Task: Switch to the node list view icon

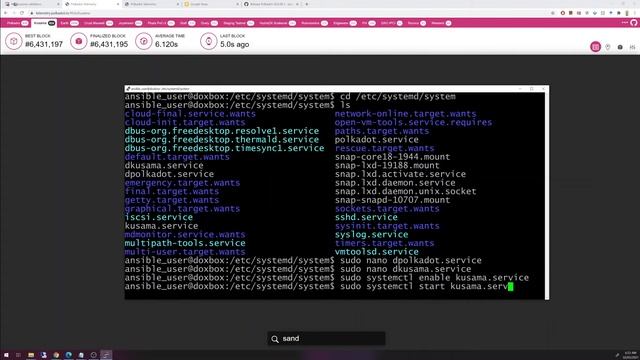Action: (x=596, y=47)
